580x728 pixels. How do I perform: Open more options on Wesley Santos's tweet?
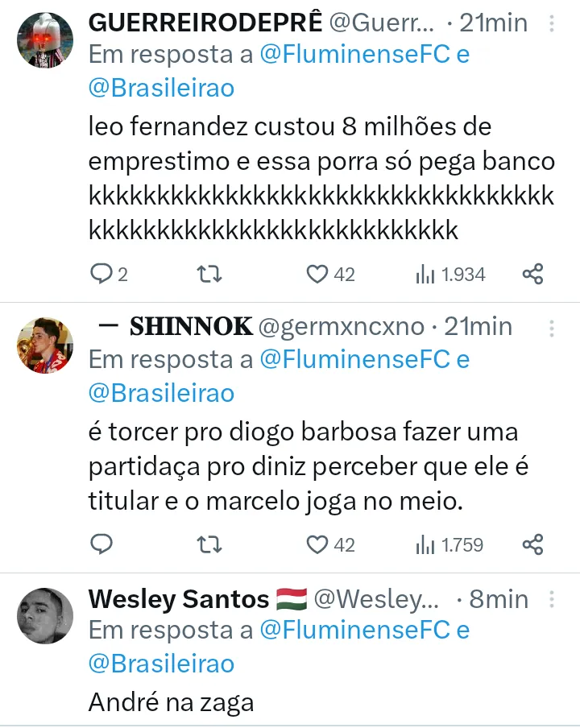point(553,599)
